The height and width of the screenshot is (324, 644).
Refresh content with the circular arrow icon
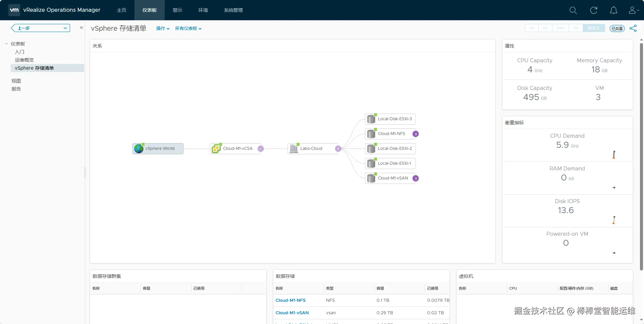click(593, 10)
